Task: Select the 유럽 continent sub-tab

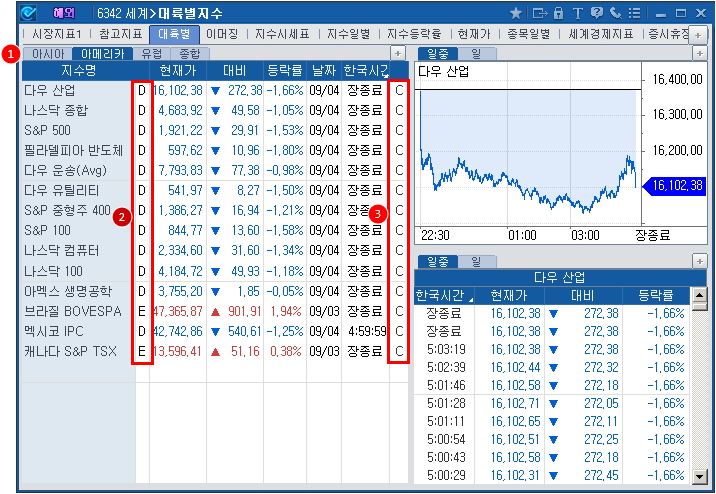Action: [x=152, y=54]
